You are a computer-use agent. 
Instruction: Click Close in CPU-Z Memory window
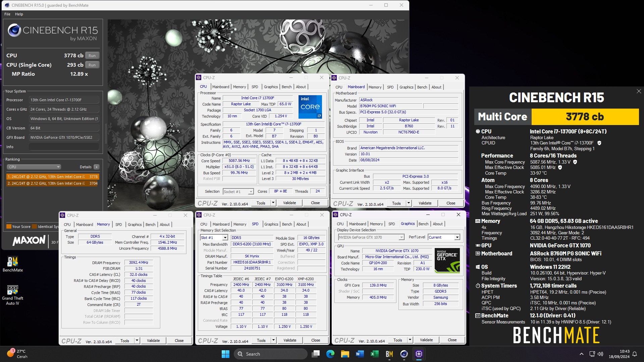click(x=179, y=341)
